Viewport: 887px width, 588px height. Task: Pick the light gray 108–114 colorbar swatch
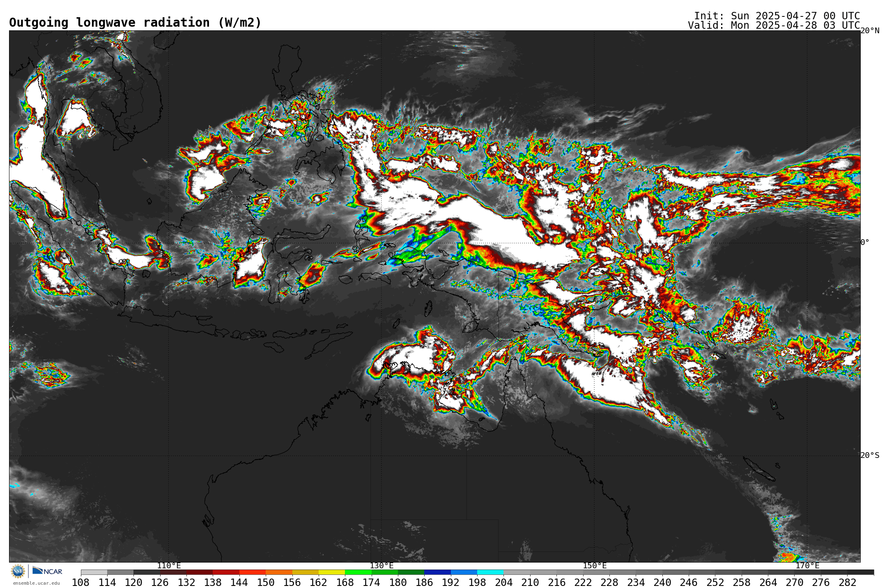pyautogui.click(x=94, y=572)
